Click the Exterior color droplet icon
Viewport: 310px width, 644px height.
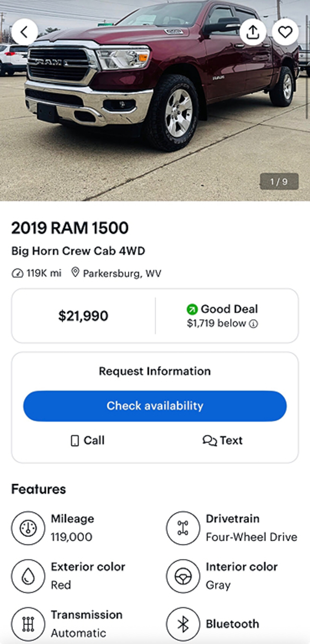pos(28,576)
